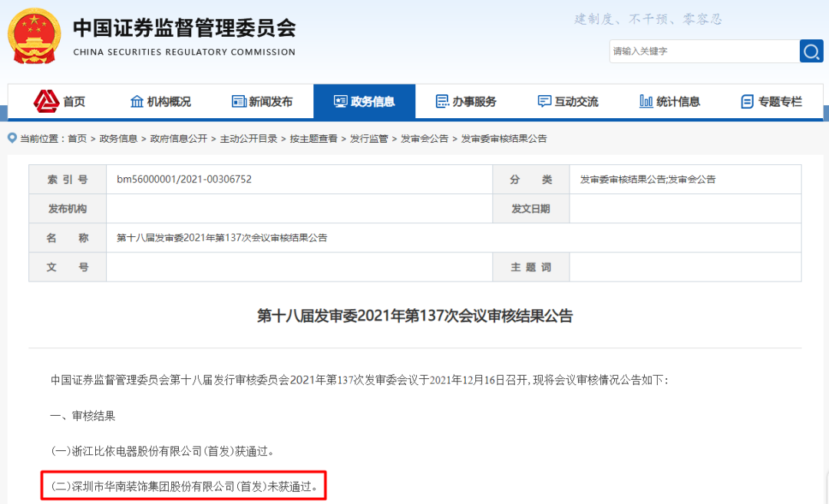Click the 主题词 table label
The width and height of the screenshot is (829, 504).
tap(531, 267)
